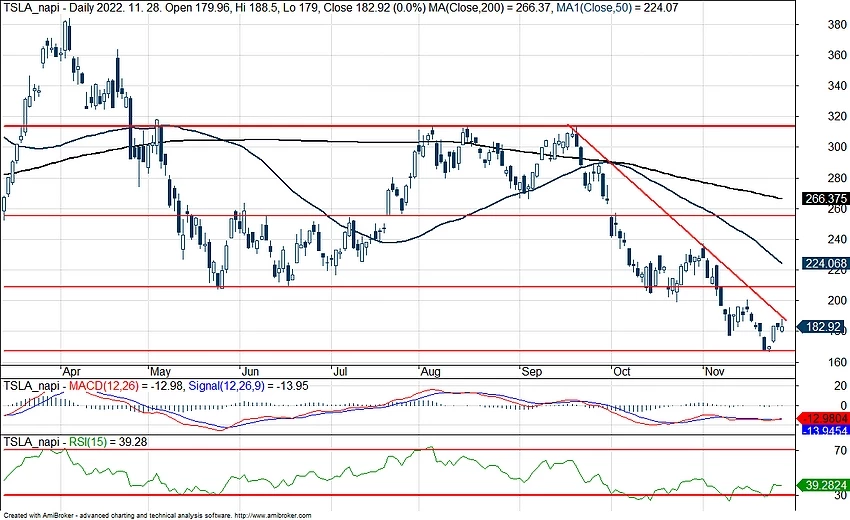Click the 'Close 182.92 (0.0%)' title text
Image resolution: width=850 pixels, height=520 pixels.
pos(374,8)
